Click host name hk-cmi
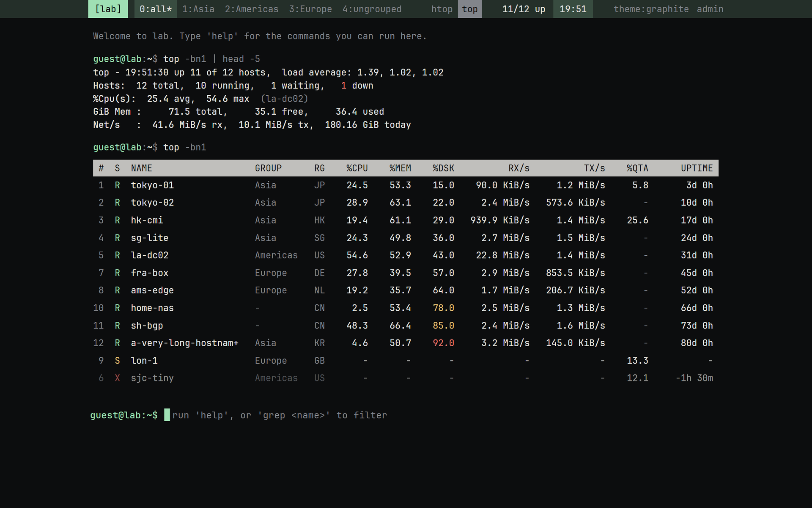The image size is (812, 508). (147, 220)
